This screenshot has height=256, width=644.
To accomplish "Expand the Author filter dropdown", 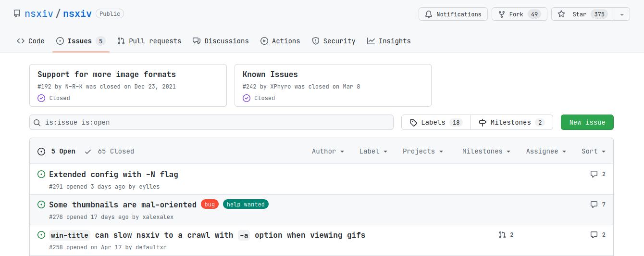I will tap(328, 151).
